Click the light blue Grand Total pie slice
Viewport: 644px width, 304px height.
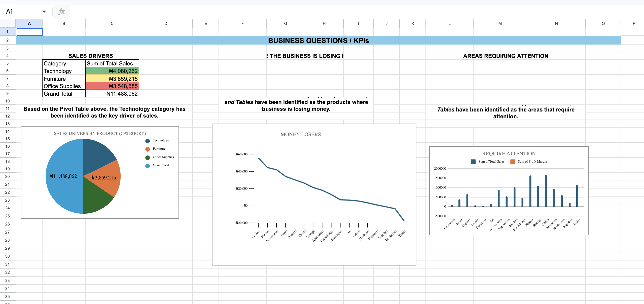[x=64, y=176]
